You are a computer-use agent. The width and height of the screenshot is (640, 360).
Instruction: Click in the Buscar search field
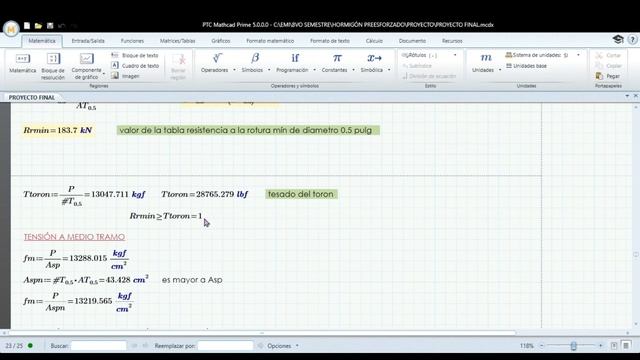click(x=99, y=346)
